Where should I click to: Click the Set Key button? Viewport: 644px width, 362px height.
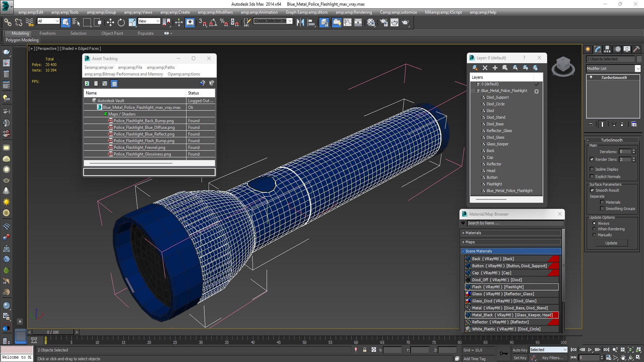[520, 358]
